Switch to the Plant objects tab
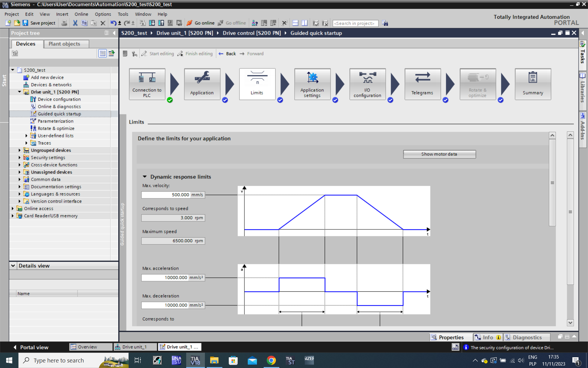 (64, 44)
